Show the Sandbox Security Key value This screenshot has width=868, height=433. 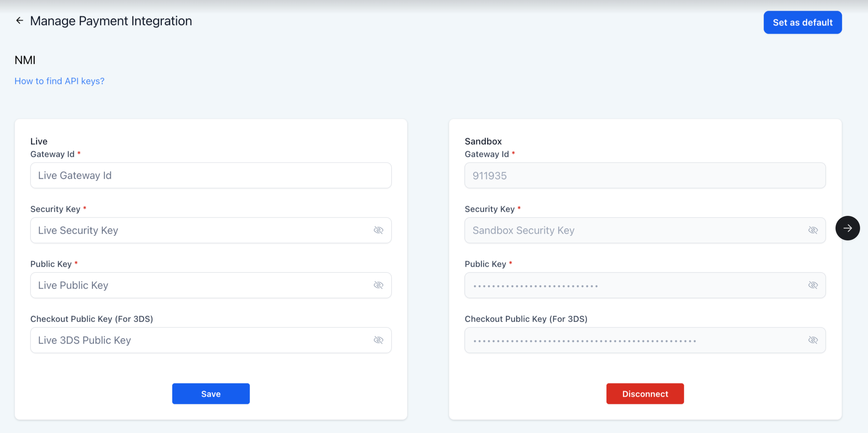[813, 230]
